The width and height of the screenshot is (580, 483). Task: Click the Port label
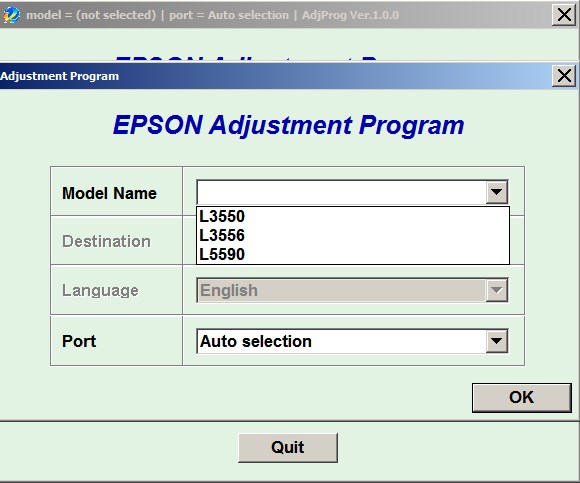click(x=79, y=341)
